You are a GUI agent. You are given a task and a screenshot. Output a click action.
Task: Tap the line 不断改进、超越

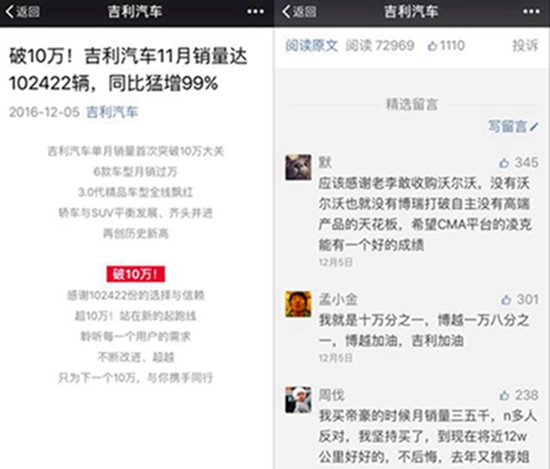(136, 357)
